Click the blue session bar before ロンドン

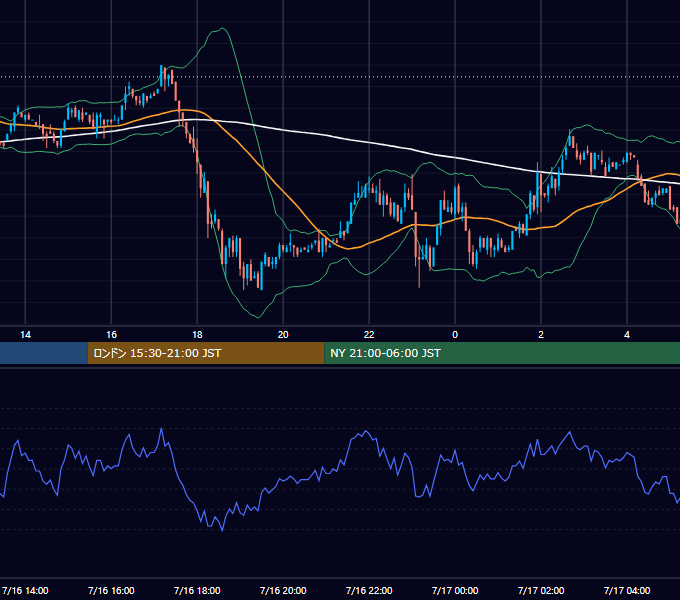[x=44, y=353]
